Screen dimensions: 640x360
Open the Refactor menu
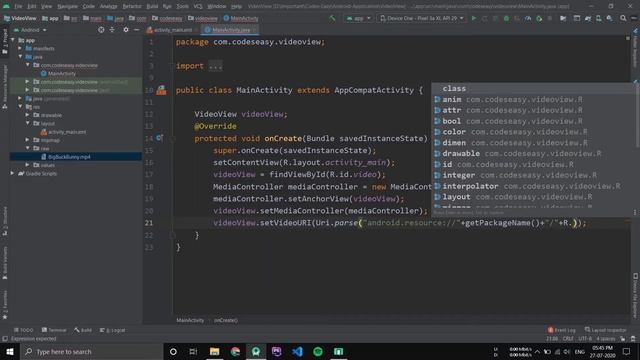(132, 6)
